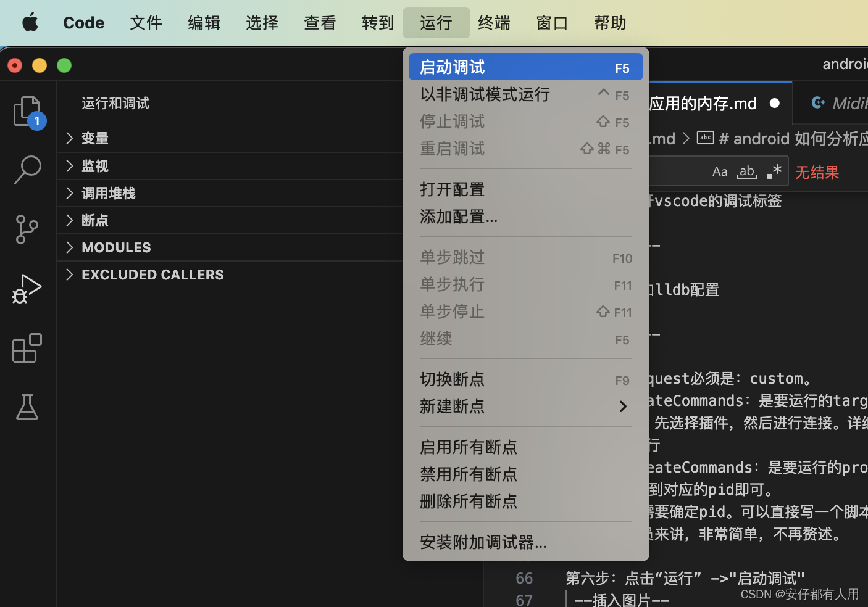868x607 pixels.
Task: Expand the 监视 section
Action: (x=230, y=166)
